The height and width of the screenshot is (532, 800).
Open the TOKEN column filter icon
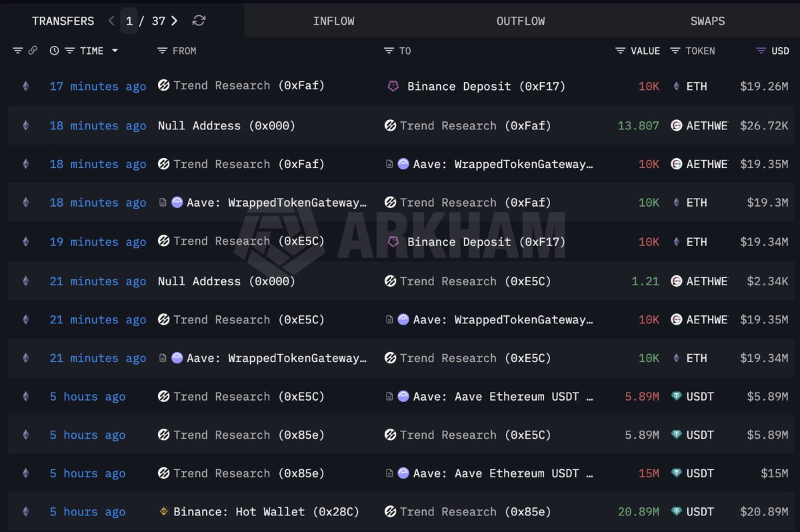[x=675, y=51]
